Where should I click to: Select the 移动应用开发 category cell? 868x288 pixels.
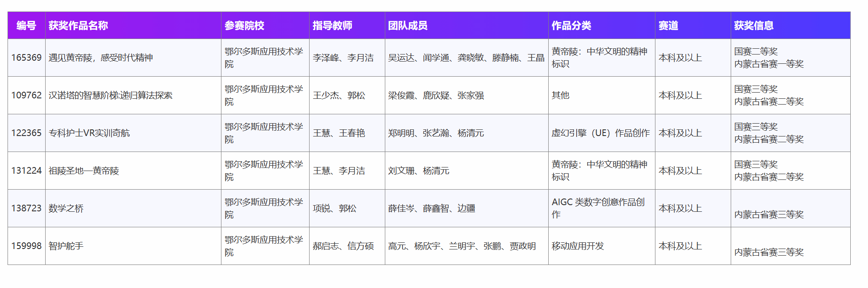point(578,246)
